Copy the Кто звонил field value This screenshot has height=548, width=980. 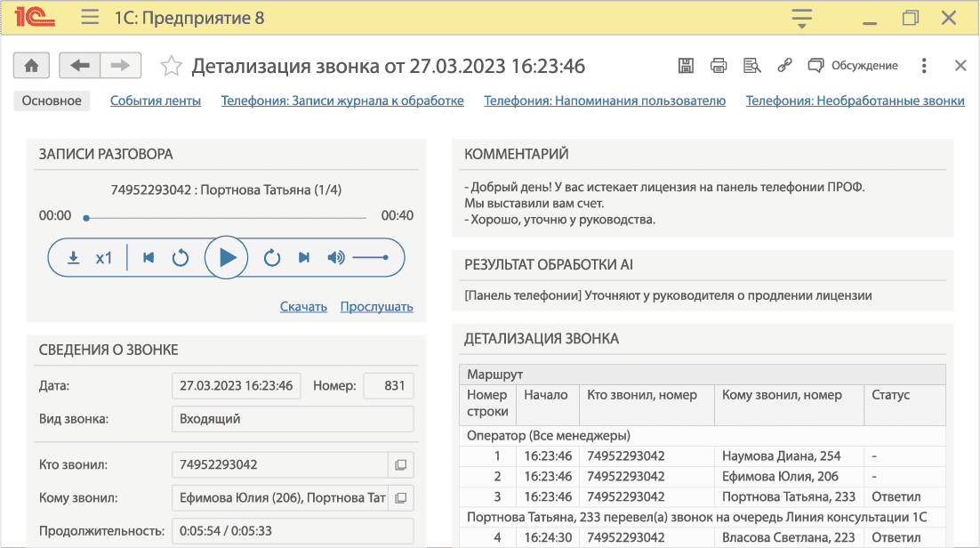(x=401, y=464)
